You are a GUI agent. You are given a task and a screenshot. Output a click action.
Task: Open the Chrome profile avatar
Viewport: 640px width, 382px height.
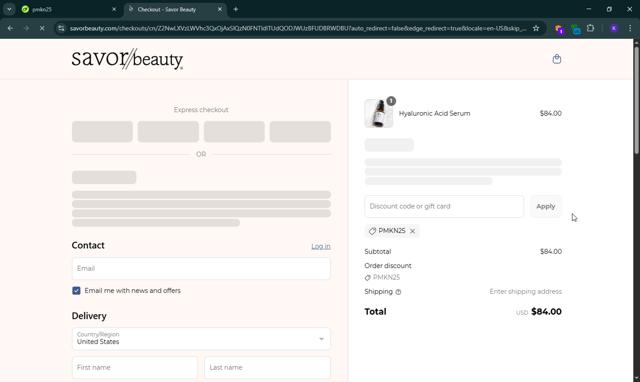[x=614, y=28]
